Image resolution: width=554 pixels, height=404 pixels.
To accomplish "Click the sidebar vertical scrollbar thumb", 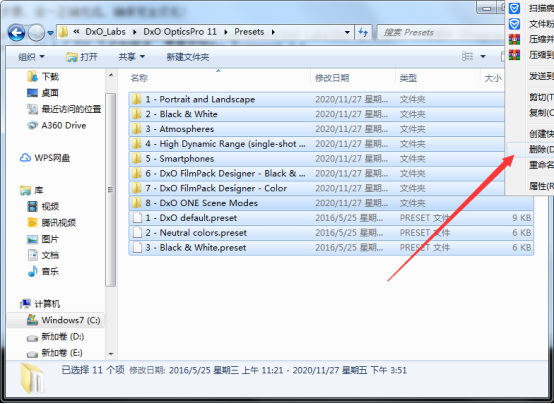I will [x=111, y=190].
